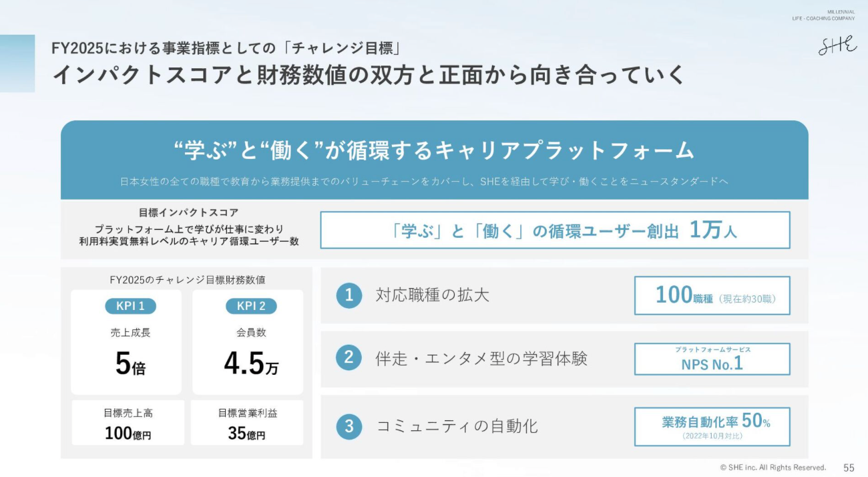Click the page number 55
Viewport: 868px width, 477px height.
[849, 468]
